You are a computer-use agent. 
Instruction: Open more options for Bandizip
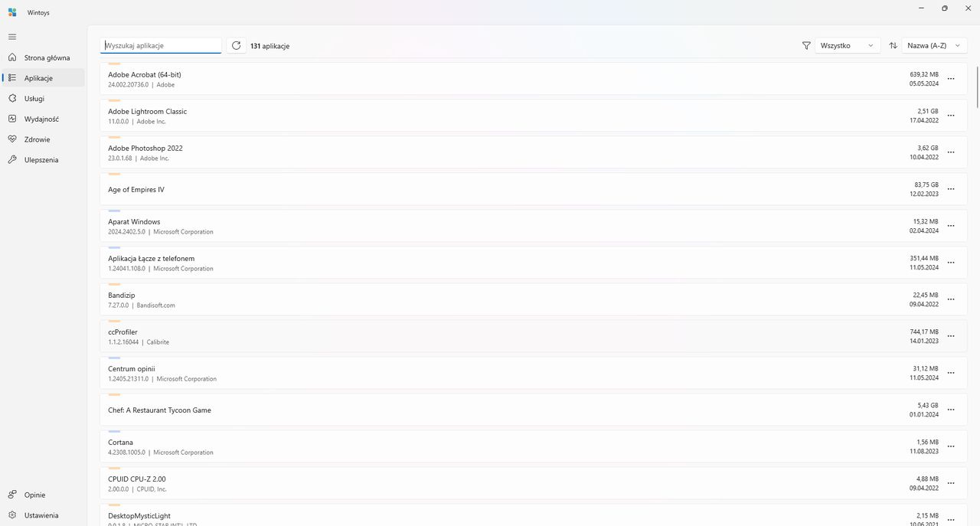pos(951,299)
